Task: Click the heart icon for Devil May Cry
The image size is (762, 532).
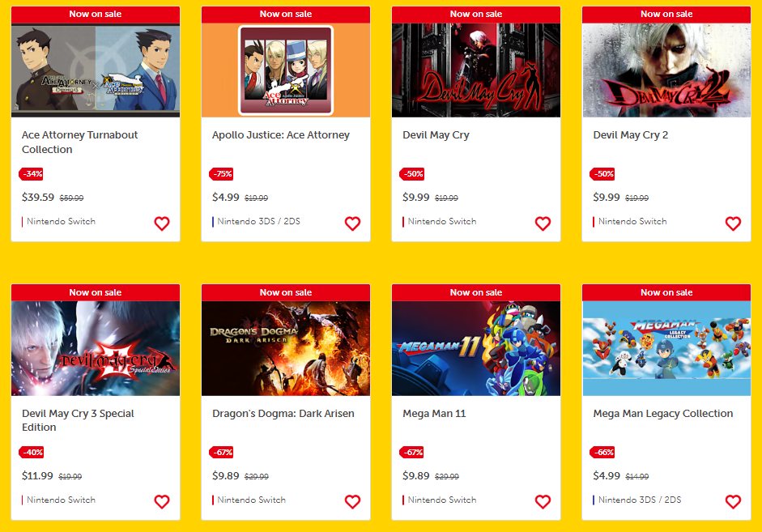Action: (x=543, y=223)
